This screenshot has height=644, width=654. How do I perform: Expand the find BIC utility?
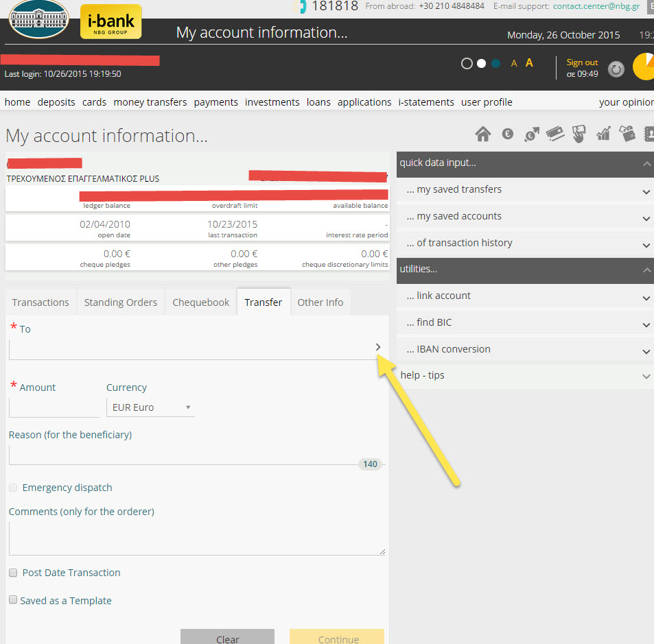point(646,324)
